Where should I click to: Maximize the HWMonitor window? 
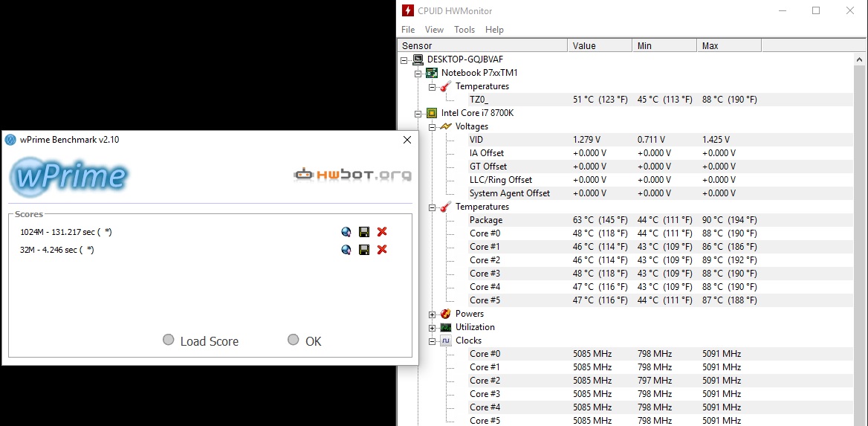pos(816,10)
